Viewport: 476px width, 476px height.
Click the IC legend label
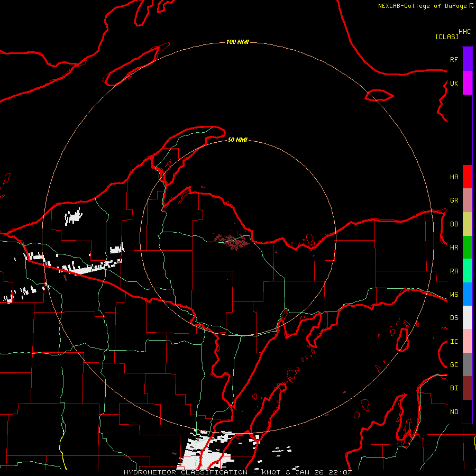454,342
